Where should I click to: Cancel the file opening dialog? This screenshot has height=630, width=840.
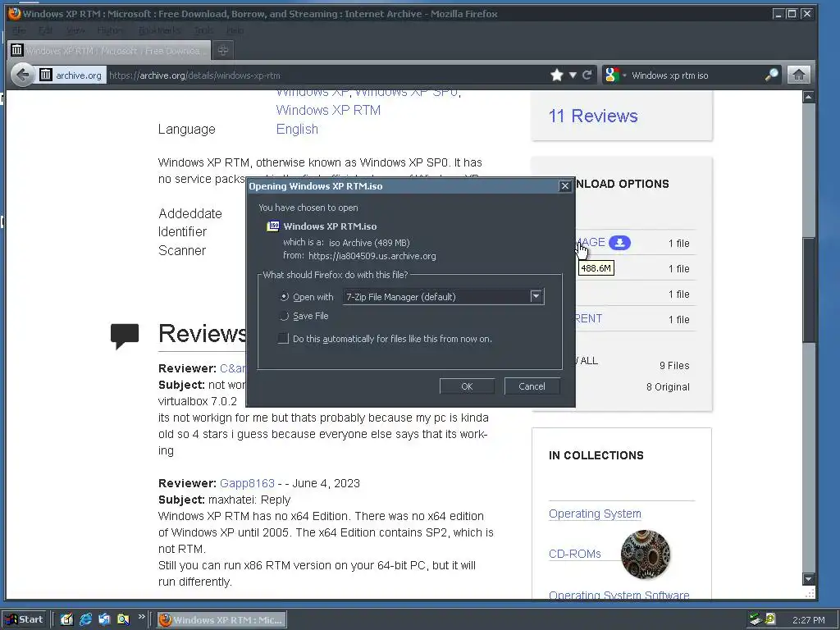click(532, 386)
